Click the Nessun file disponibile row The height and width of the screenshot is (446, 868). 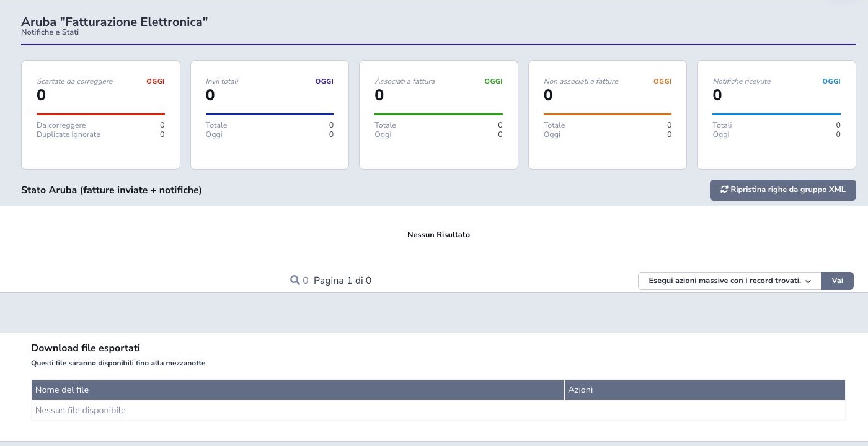coord(438,410)
